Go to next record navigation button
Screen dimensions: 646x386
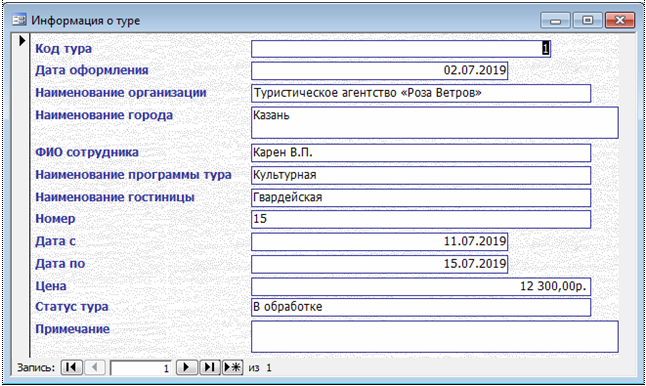coord(186,367)
